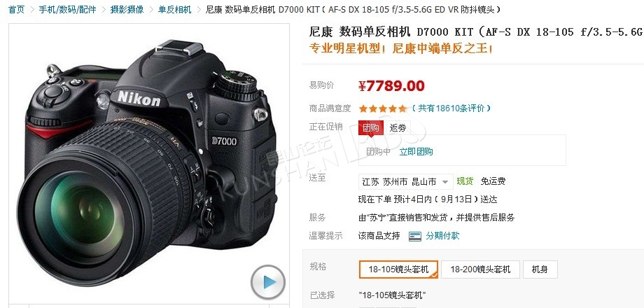Choose the 机身 body-only option

(540, 269)
